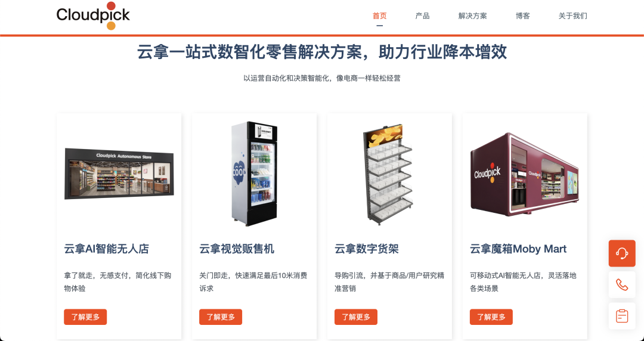The image size is (644, 341).
Task: Select the 首页 navigation tab
Action: 379,15
